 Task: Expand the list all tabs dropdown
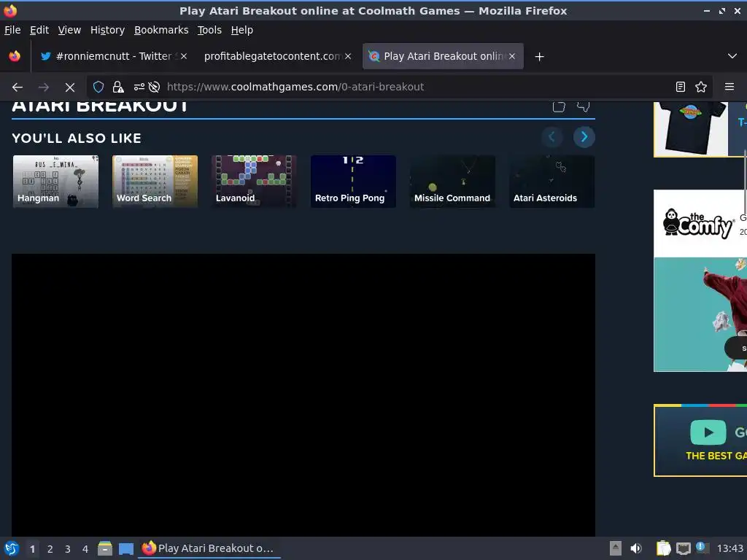click(732, 56)
